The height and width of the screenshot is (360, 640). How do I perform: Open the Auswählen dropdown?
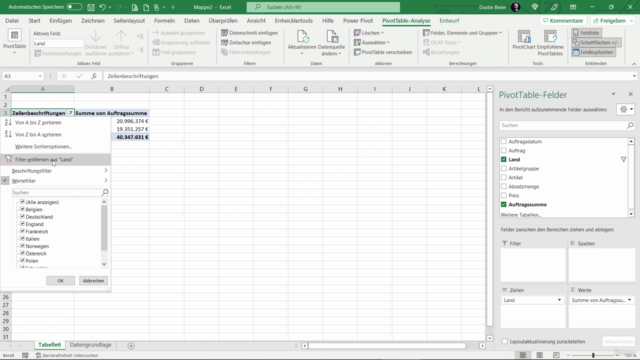tap(372, 42)
